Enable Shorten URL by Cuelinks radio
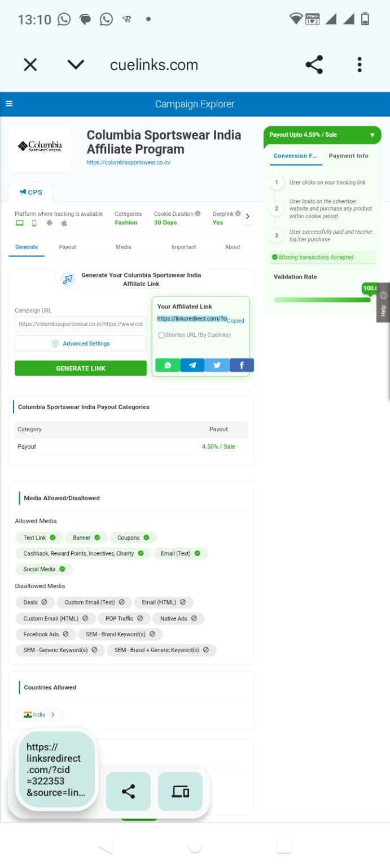390x868 pixels. (x=161, y=335)
